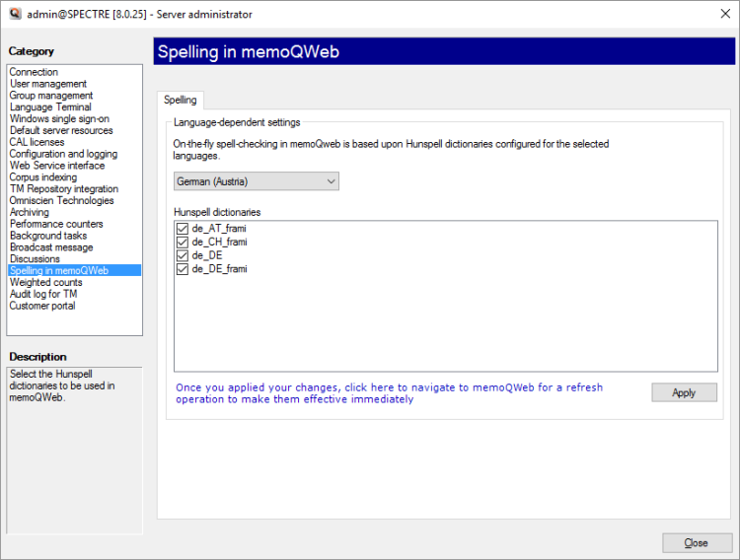Open the German (Austria) language dropdown
The width and height of the screenshot is (740, 560).
[256, 181]
